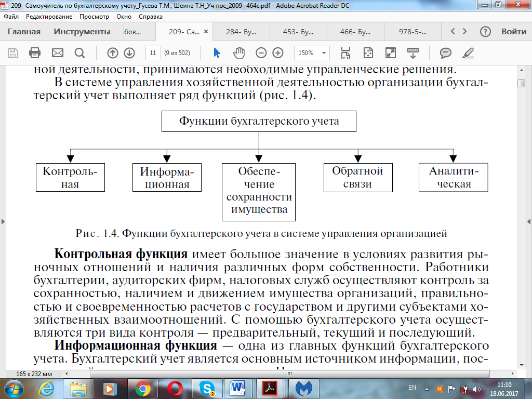
Task: Open the Инструменты tools view
Action: [x=82, y=32]
